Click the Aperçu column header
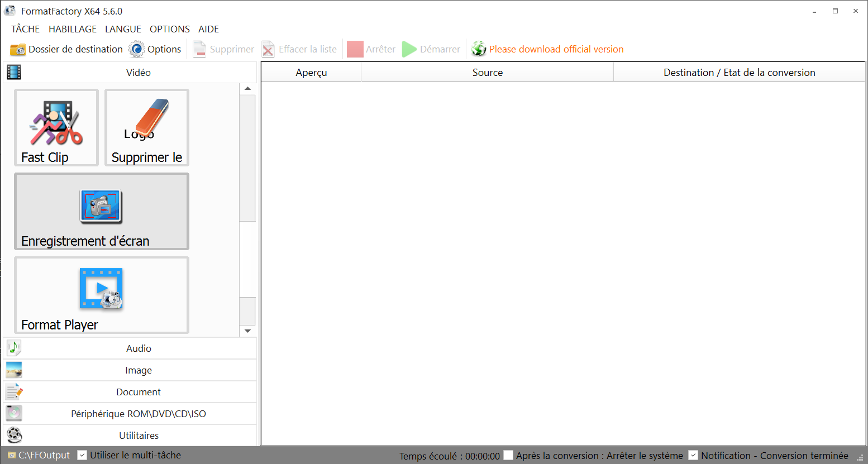Screen dimensions: 868x464 click(x=311, y=73)
